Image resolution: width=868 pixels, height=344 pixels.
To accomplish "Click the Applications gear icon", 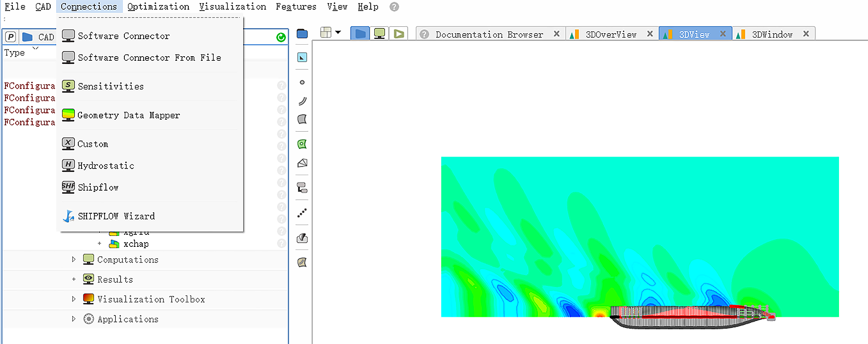I will [88, 319].
